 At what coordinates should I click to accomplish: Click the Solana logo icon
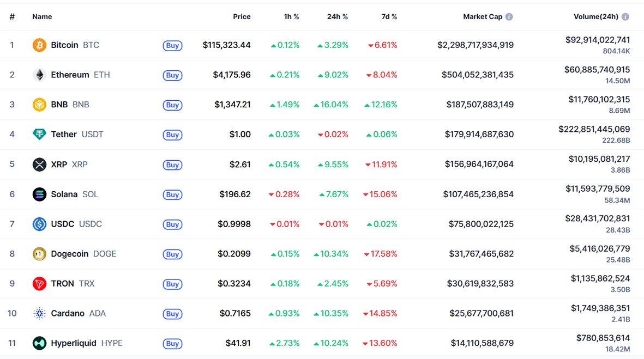coord(39,194)
